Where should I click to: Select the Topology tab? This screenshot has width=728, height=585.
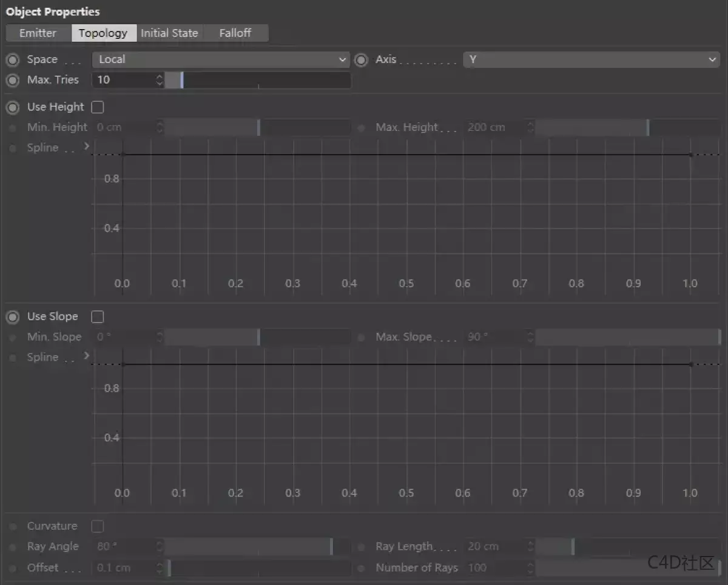(x=103, y=33)
